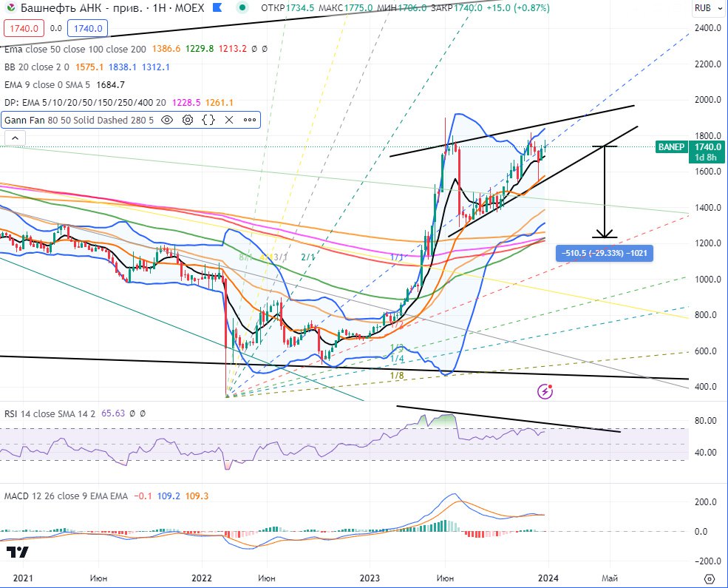Click the BANEP price label on the scale
The width and height of the screenshot is (728, 588).
click(671, 147)
